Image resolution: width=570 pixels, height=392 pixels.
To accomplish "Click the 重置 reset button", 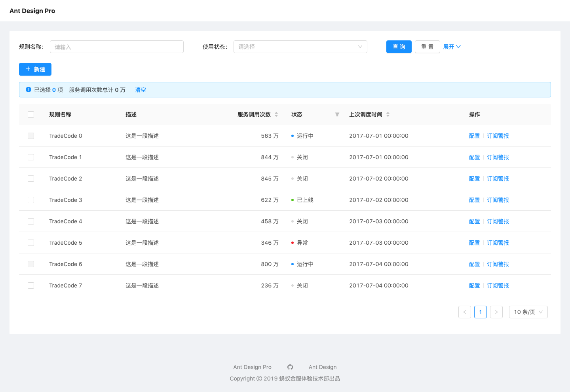I will 427,47.
